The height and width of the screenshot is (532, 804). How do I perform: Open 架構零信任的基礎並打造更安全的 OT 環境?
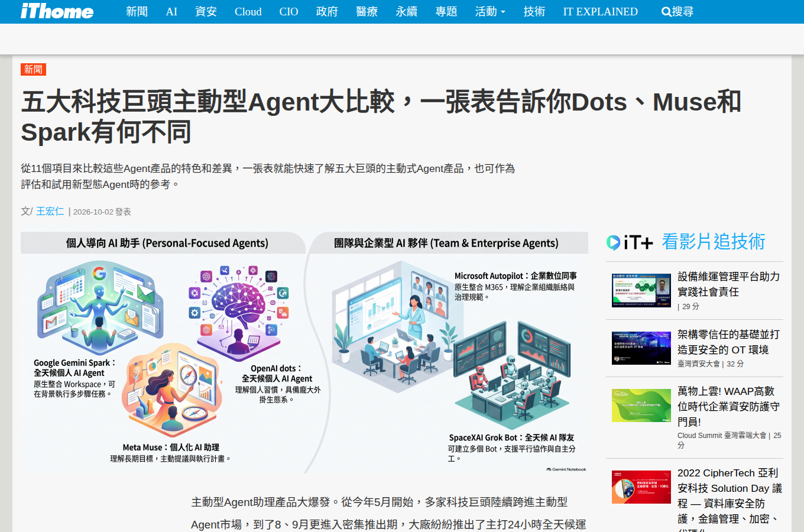tap(729, 342)
